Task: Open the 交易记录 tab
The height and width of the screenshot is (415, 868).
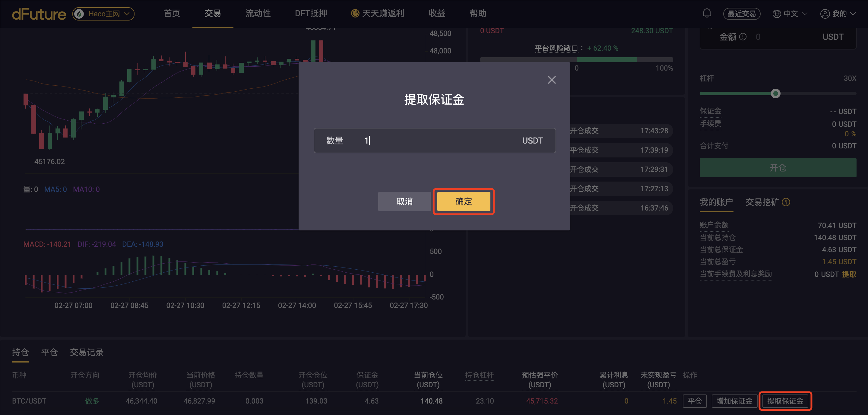Action: click(87, 352)
